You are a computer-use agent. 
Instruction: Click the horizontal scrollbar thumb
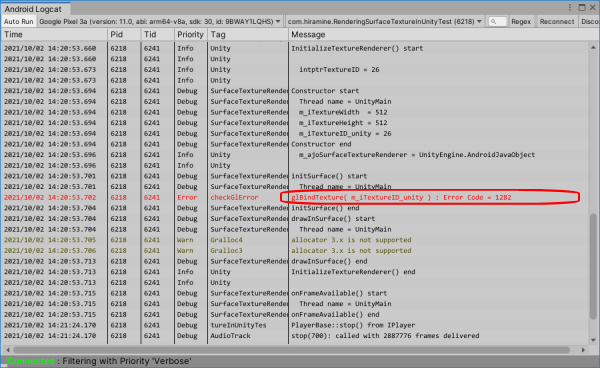point(292,350)
